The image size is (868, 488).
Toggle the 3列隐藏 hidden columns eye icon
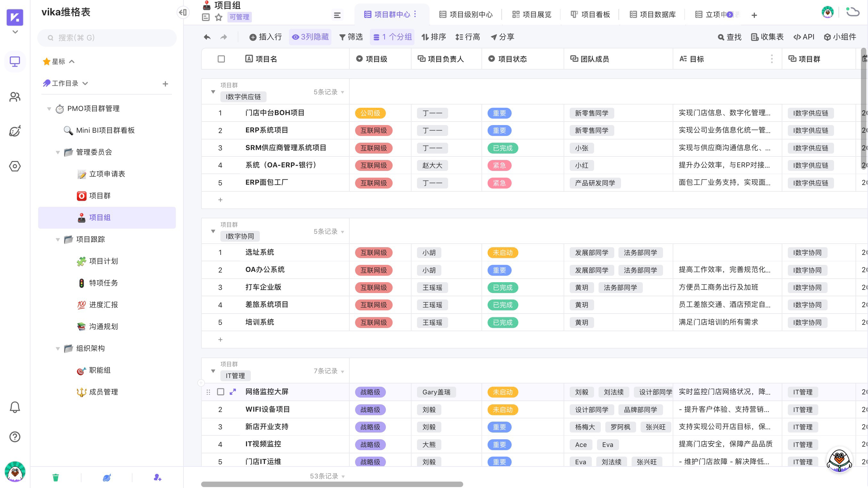295,37
